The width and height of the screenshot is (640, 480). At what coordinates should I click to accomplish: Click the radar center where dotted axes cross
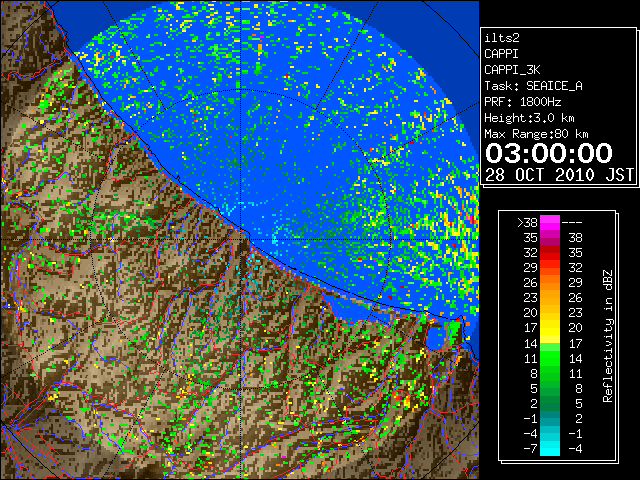(x=241, y=240)
